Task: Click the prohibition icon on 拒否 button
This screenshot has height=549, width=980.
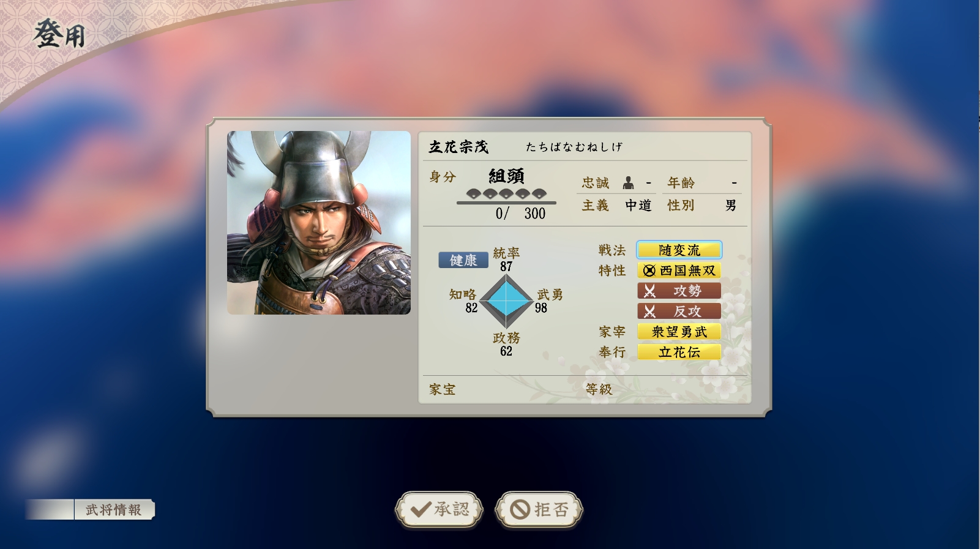Action: click(520, 509)
